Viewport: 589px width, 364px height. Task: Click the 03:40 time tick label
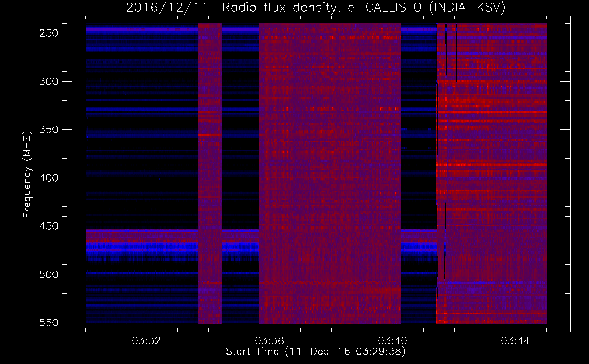(x=392, y=341)
